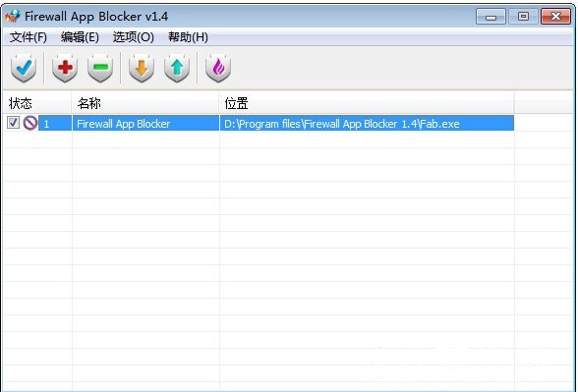Image resolution: width=578 pixels, height=392 pixels.
Task: Open the 编辑(E) menu
Action: (80, 37)
